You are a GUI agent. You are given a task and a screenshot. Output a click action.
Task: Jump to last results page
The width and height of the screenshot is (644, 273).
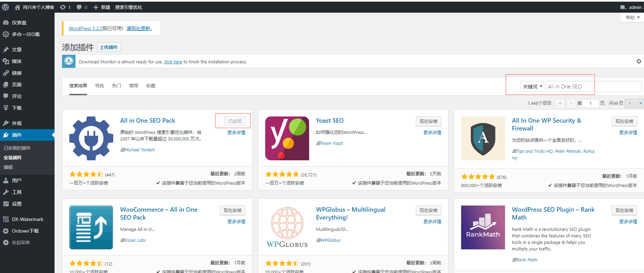(640, 103)
